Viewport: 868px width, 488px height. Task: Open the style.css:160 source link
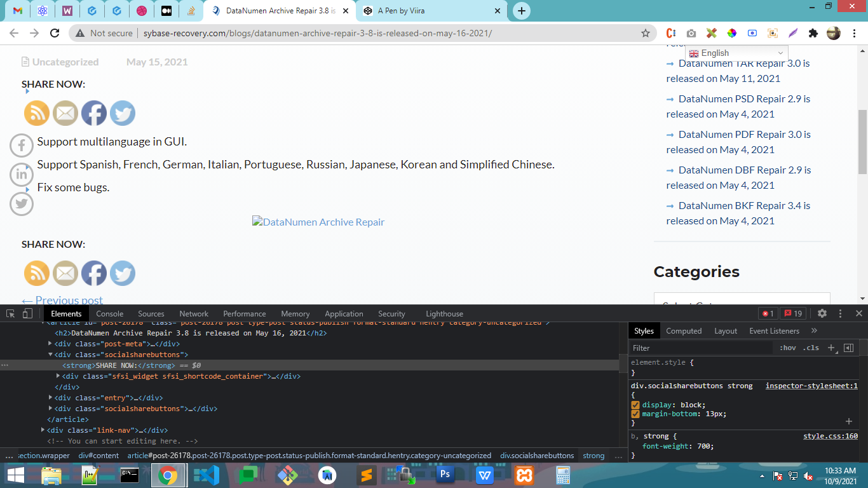(831, 436)
